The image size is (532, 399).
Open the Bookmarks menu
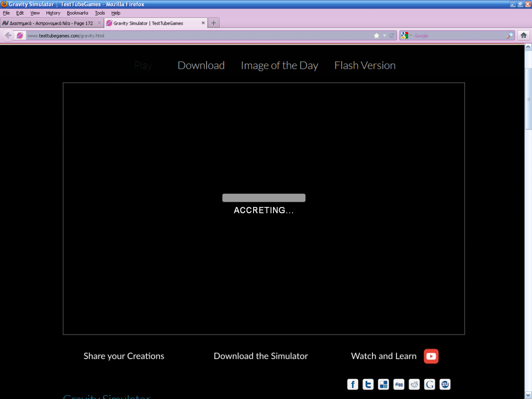78,13
